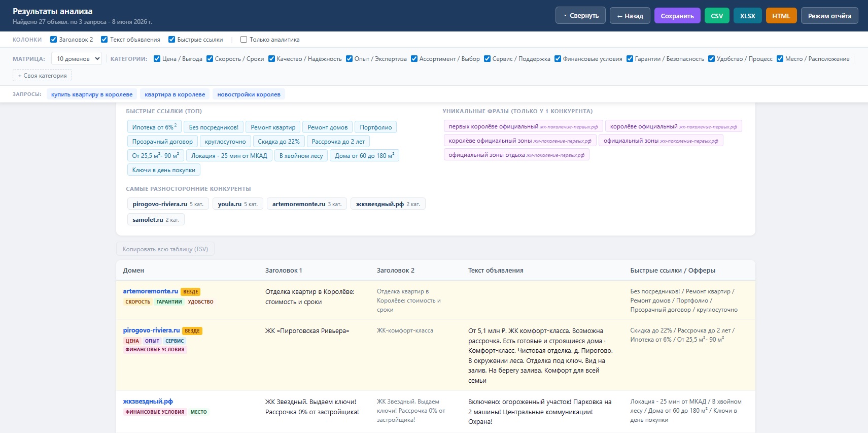
Task: Click В хвойном лесу chip
Action: [301, 156]
